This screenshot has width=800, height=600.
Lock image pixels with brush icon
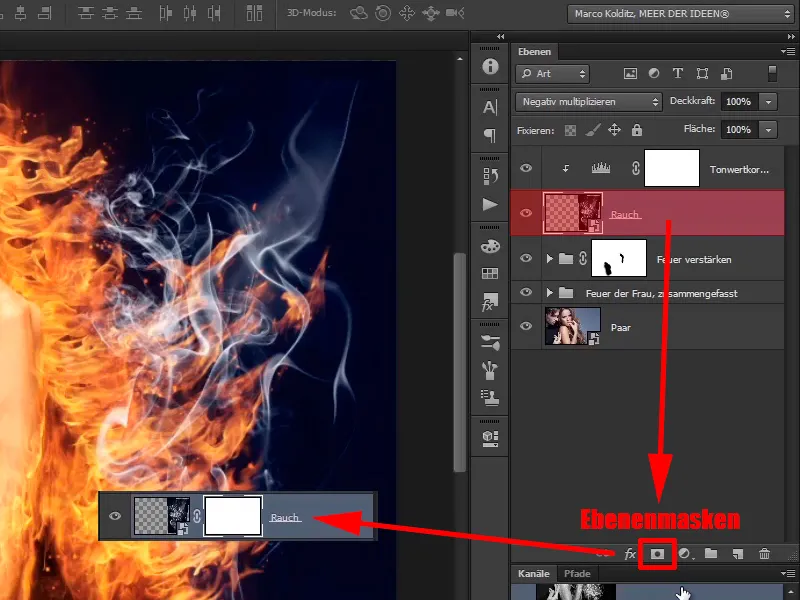click(x=592, y=131)
